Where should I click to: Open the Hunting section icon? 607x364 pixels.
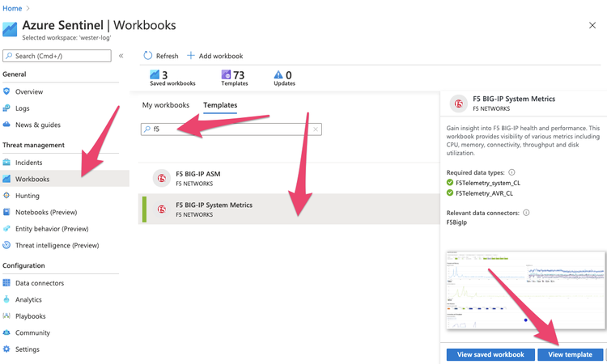point(7,196)
